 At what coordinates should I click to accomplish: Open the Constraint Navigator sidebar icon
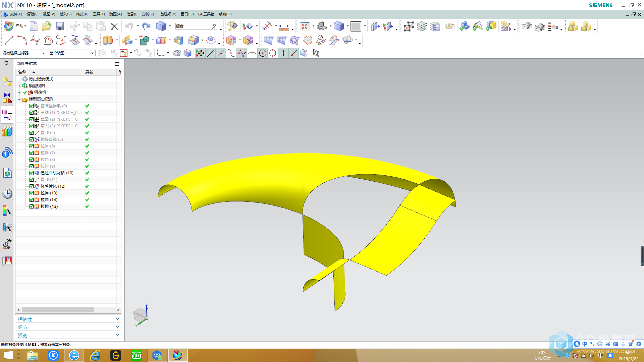7,98
